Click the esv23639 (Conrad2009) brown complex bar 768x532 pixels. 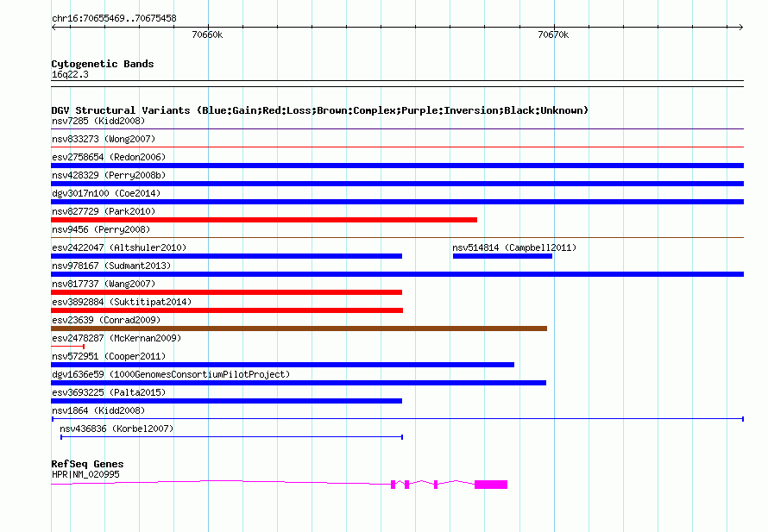299,329
